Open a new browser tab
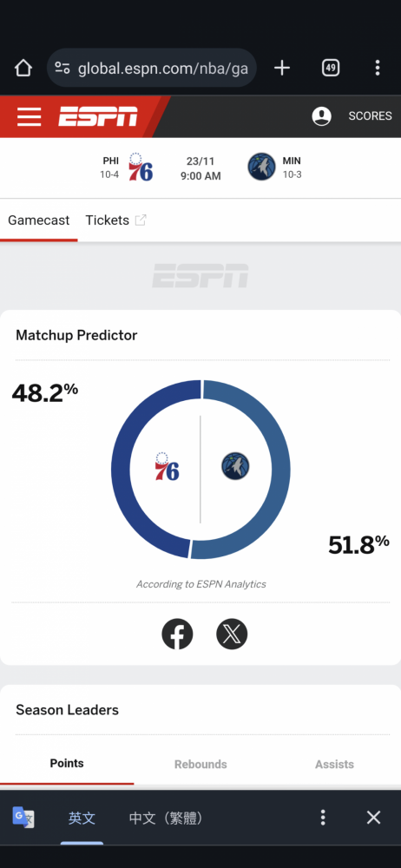This screenshot has width=401, height=868. tap(282, 68)
